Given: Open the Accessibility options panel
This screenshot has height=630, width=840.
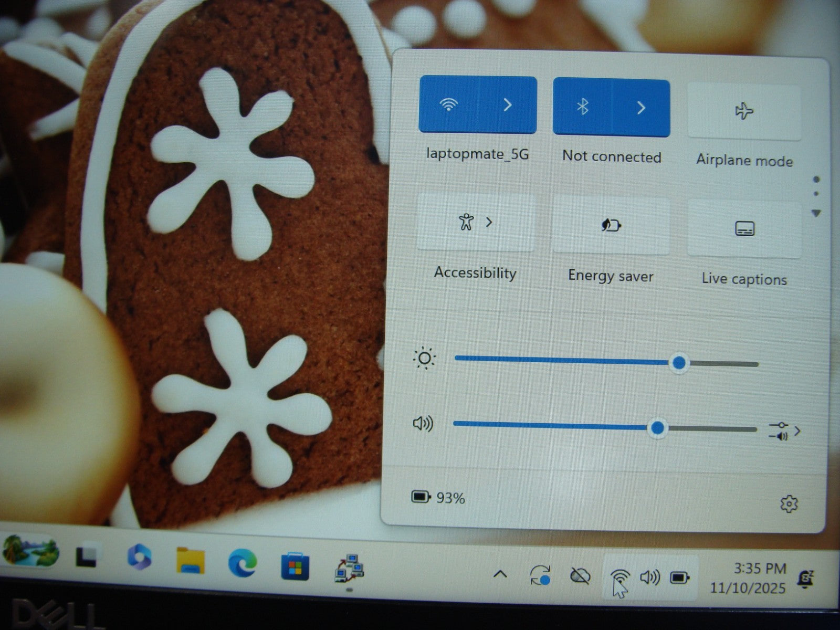Looking at the screenshot, I should (x=476, y=223).
